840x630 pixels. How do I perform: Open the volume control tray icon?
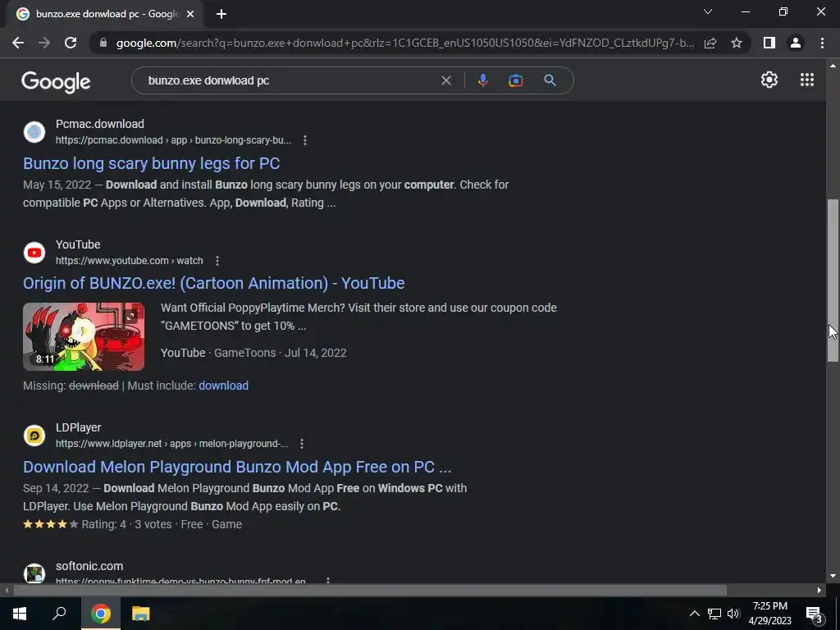(733, 614)
